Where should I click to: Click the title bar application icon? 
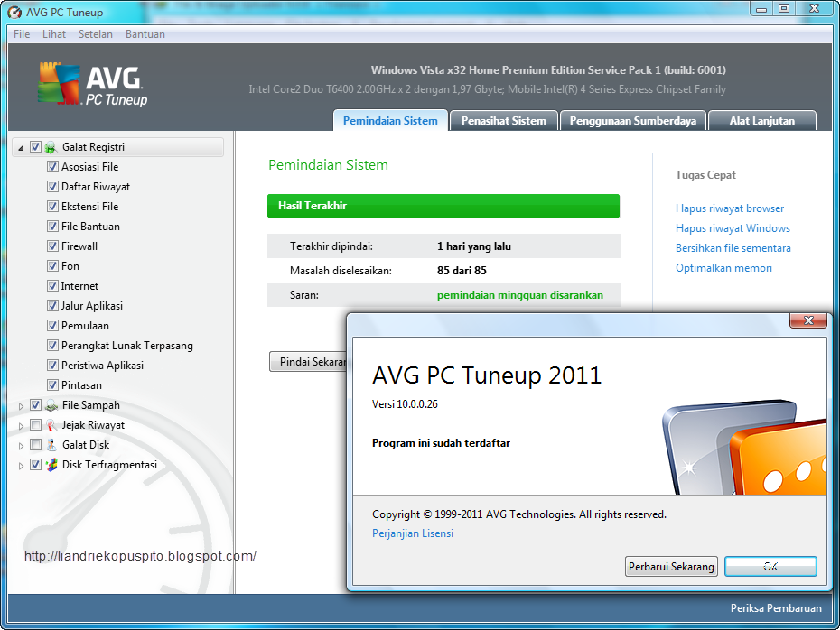pos(14,13)
